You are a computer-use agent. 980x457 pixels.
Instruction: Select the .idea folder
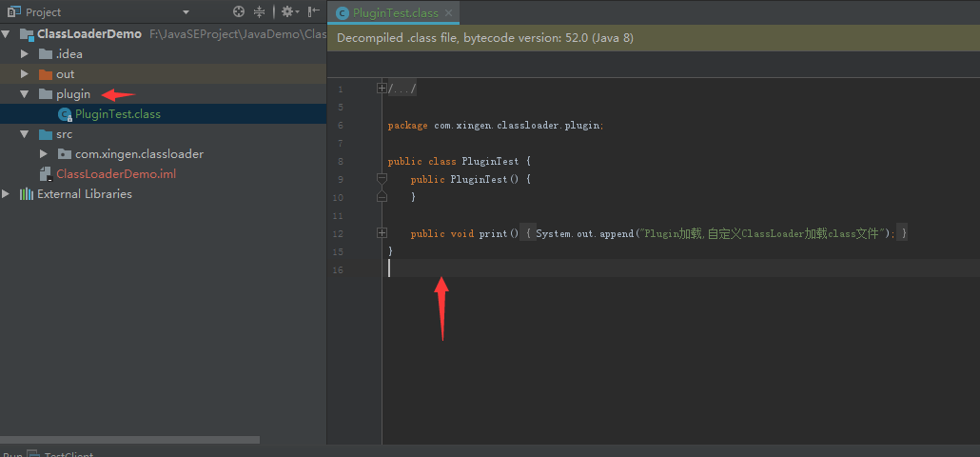(69, 53)
